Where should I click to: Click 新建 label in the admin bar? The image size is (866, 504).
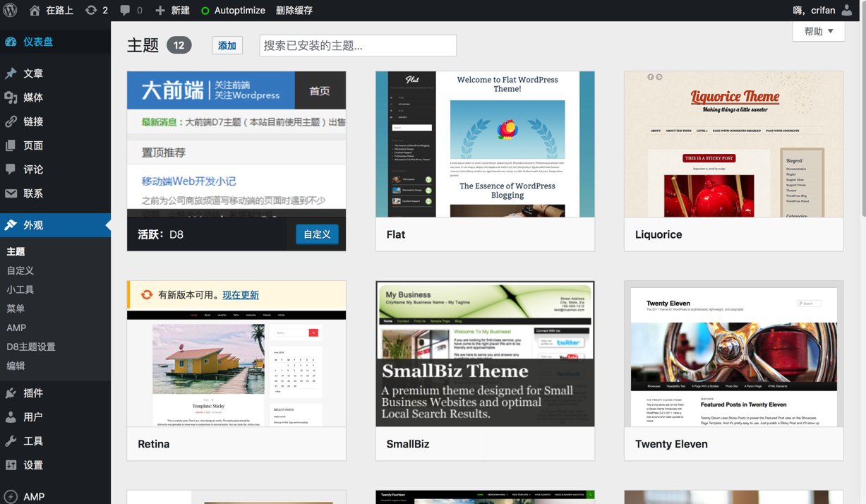pyautogui.click(x=181, y=11)
